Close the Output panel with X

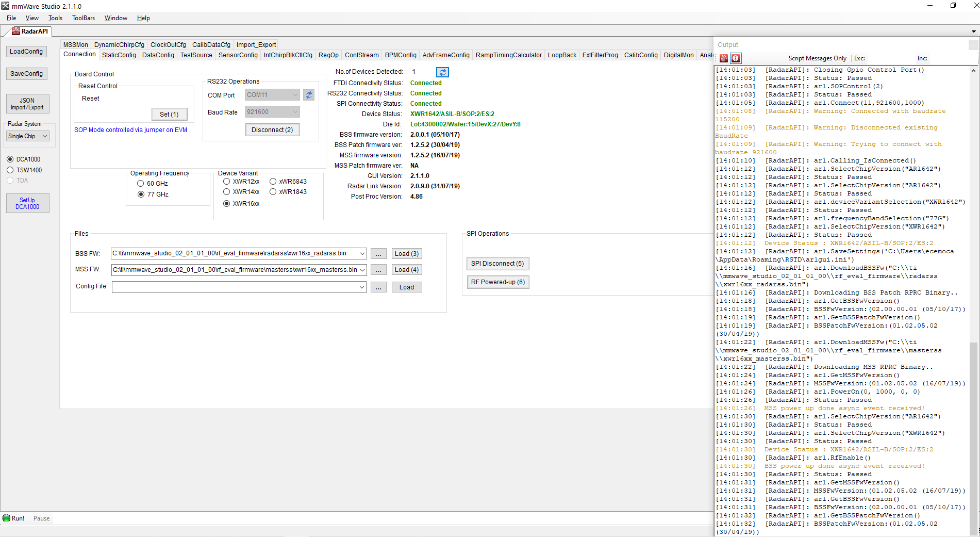click(x=973, y=45)
